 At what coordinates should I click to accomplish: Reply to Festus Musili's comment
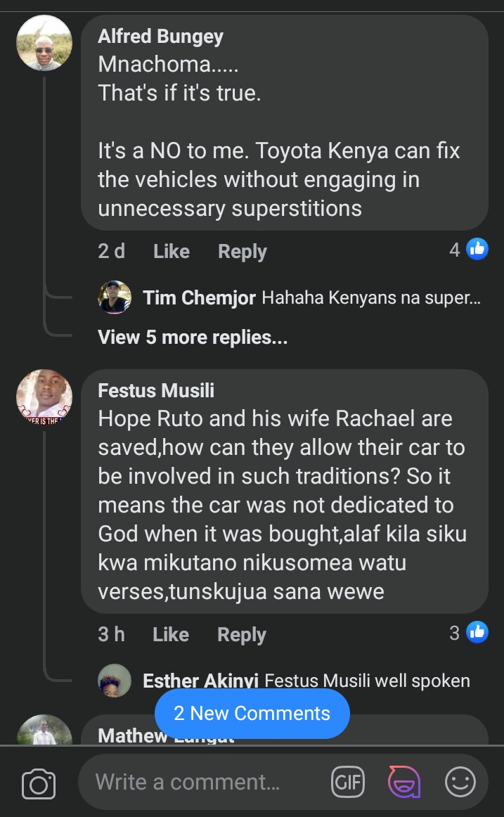[x=242, y=635]
